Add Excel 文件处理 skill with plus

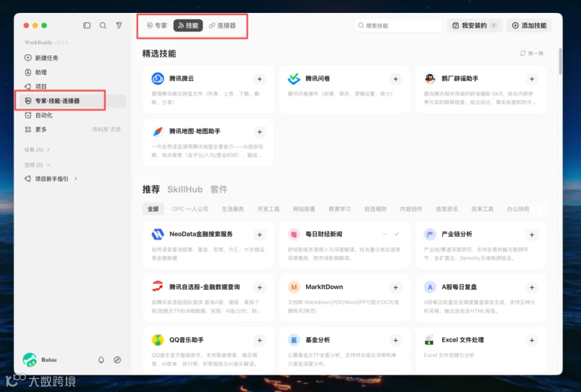532,340
